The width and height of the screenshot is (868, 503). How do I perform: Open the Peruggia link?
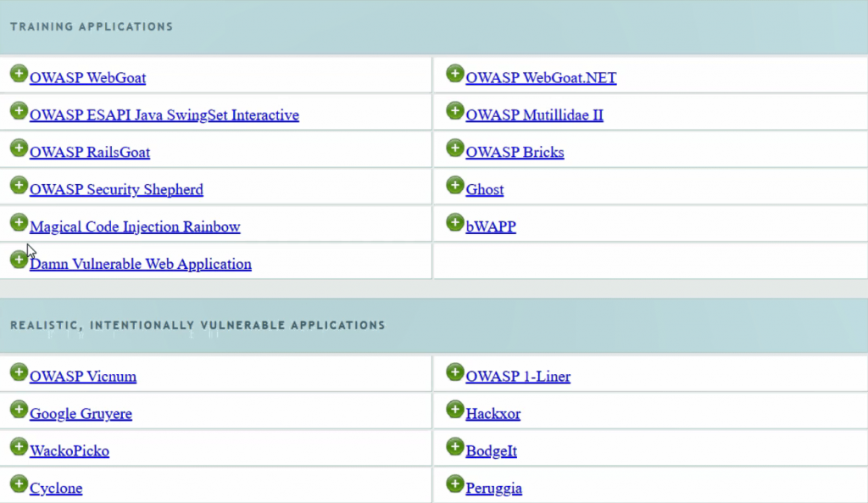click(x=494, y=489)
